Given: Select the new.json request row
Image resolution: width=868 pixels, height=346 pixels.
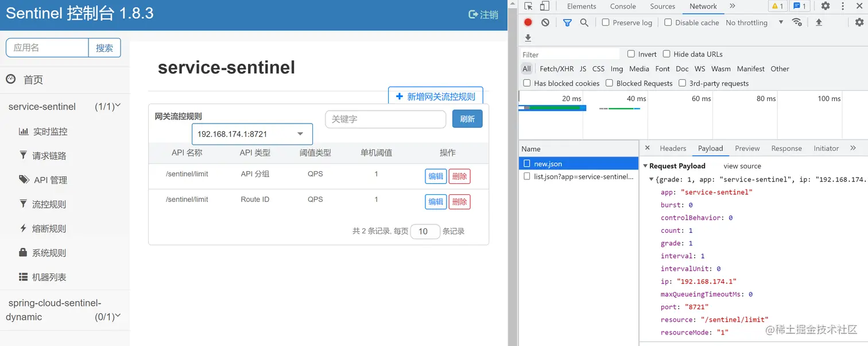Looking at the screenshot, I should click(579, 164).
